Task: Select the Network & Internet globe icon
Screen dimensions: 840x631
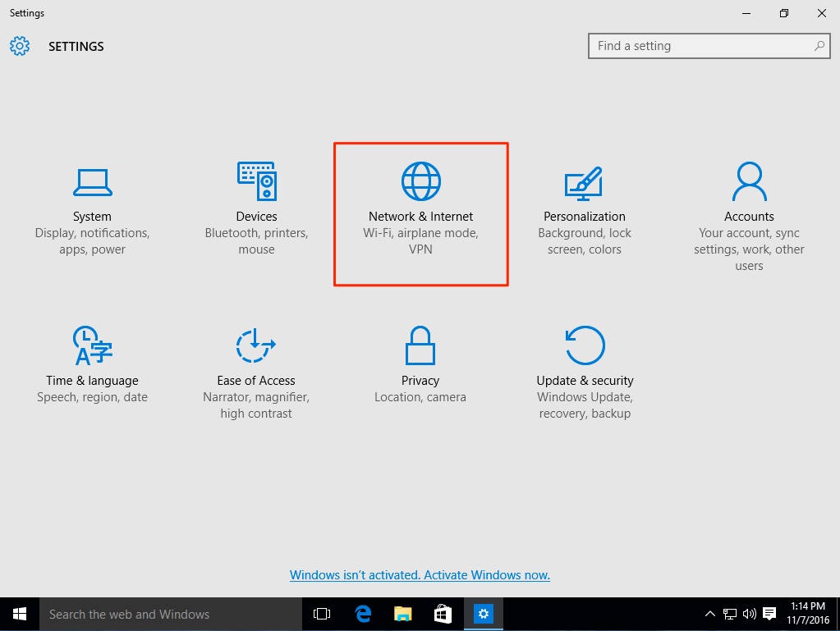Action: click(x=420, y=181)
